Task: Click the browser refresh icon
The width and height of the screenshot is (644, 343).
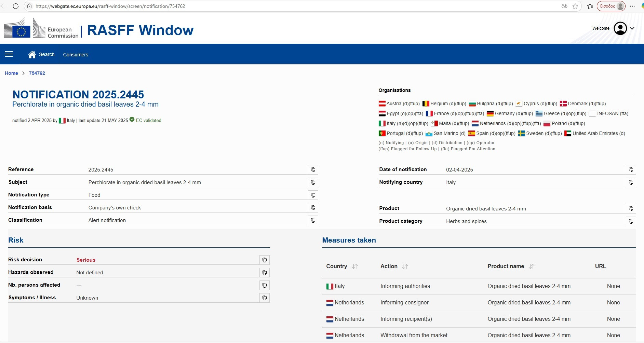Action: tap(16, 6)
